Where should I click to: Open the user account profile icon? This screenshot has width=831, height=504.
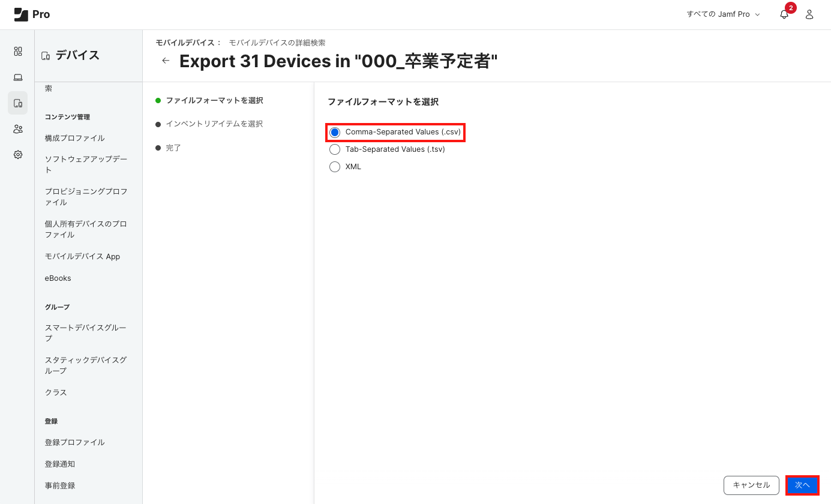pyautogui.click(x=809, y=14)
